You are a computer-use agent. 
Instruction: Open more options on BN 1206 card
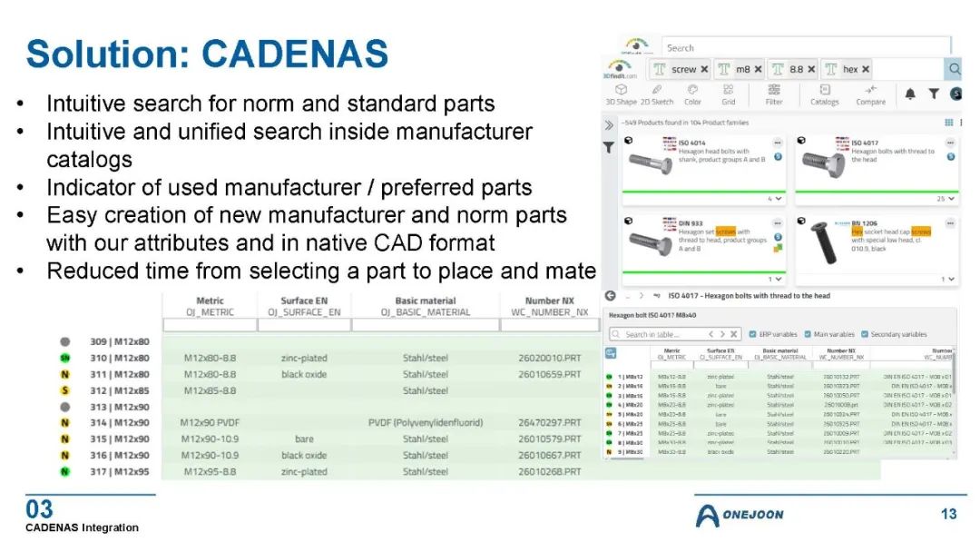pyautogui.click(x=950, y=223)
